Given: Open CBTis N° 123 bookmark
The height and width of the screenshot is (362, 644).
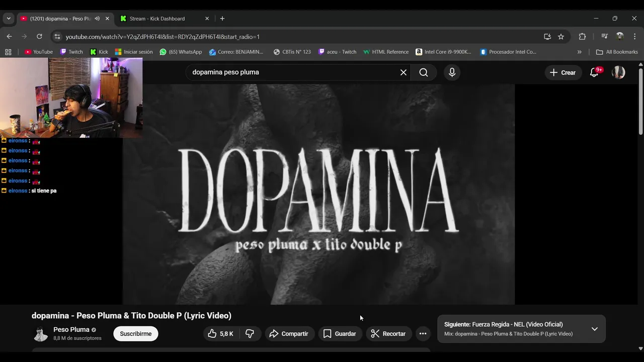Looking at the screenshot, I should coord(292,52).
